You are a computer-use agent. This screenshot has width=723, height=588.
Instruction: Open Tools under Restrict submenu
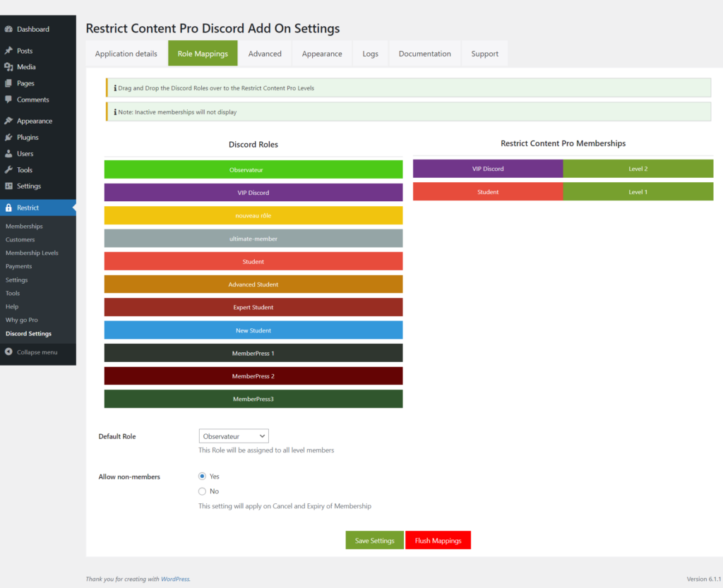point(13,293)
